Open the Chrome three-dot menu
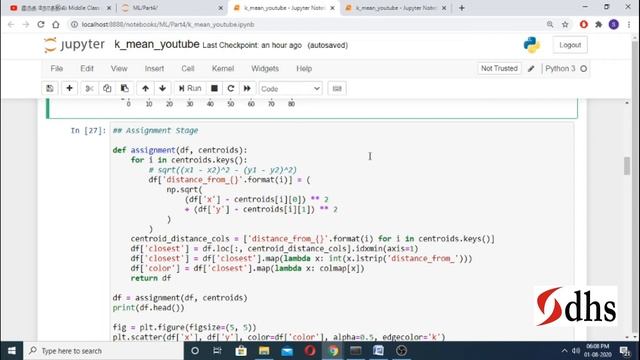The height and width of the screenshot is (360, 640). click(629, 24)
